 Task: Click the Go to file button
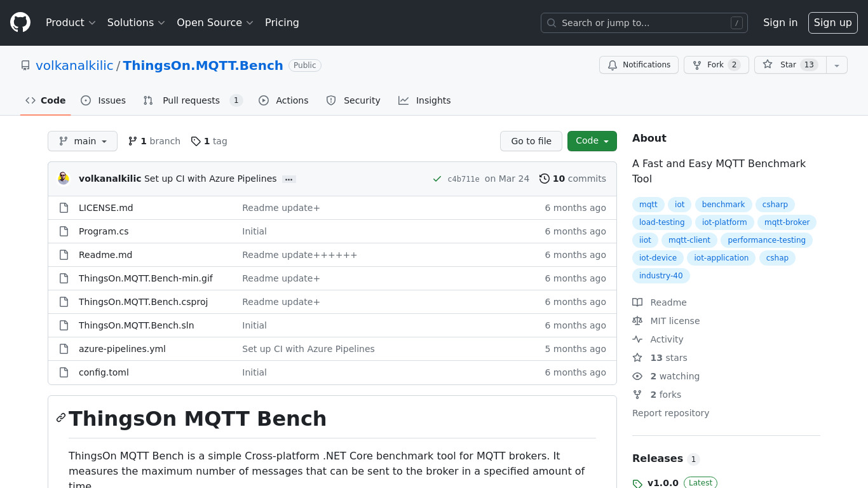point(531,141)
